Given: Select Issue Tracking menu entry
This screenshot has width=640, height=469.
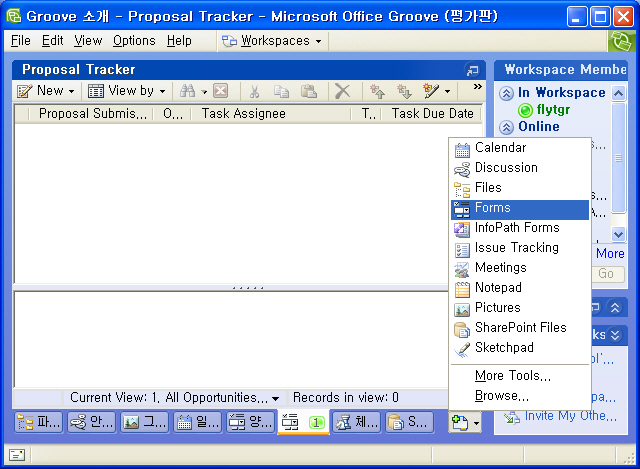Looking at the screenshot, I should coord(520,248).
